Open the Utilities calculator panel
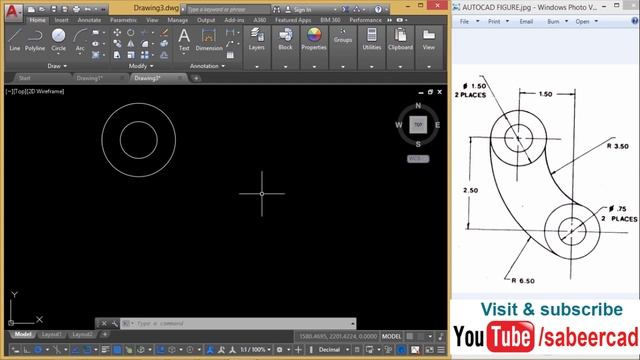 pyautogui.click(x=371, y=40)
